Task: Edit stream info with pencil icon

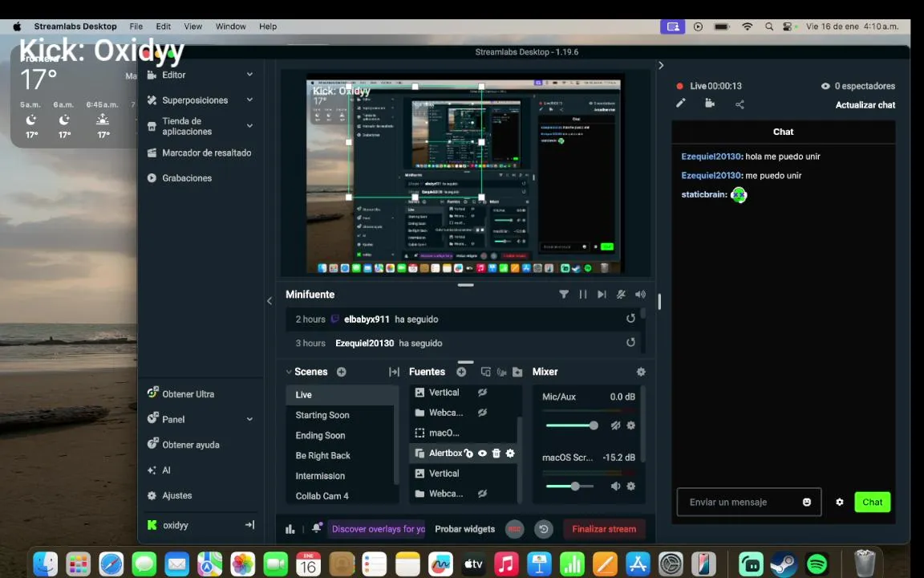Action: click(681, 104)
